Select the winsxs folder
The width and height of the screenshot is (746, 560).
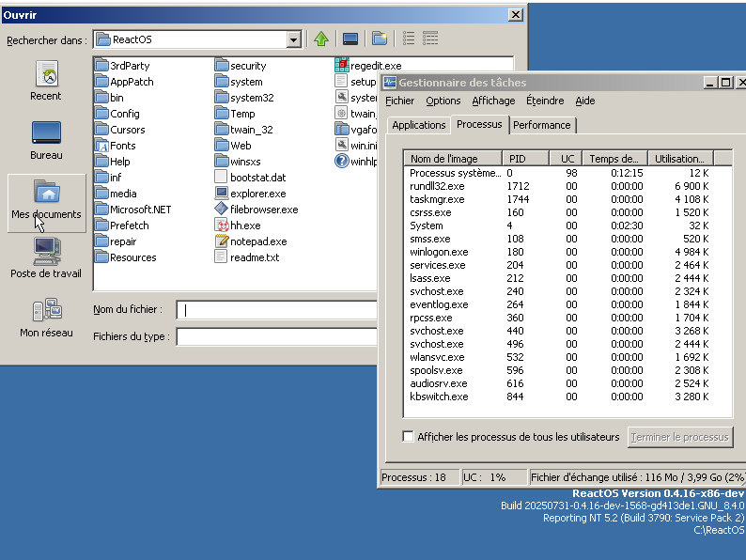tap(238, 162)
